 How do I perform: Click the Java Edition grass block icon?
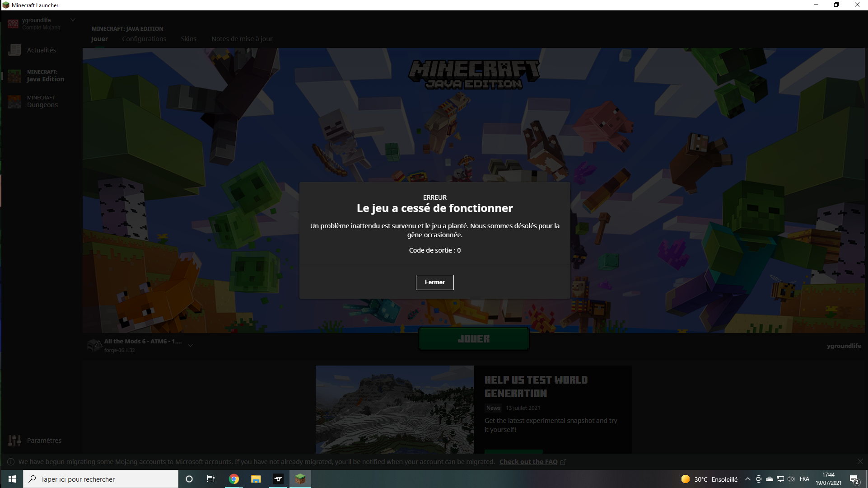click(x=14, y=76)
